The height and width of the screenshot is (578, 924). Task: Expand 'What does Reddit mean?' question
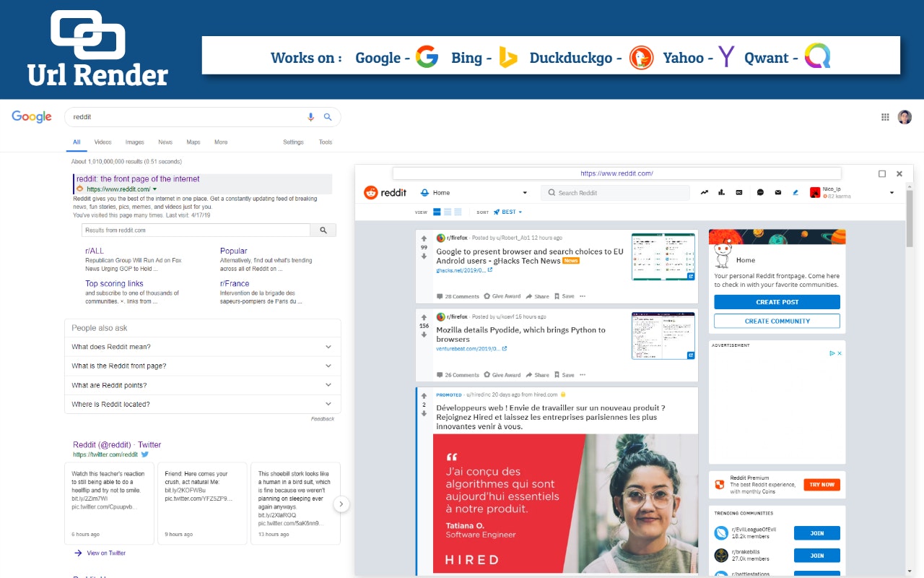point(202,347)
